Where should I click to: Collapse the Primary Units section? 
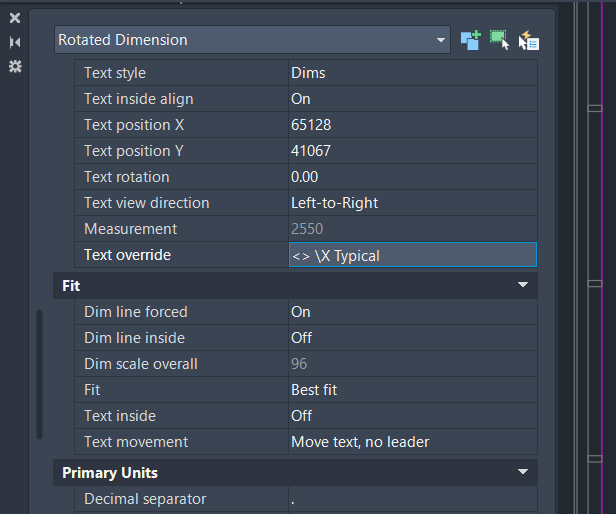522,472
